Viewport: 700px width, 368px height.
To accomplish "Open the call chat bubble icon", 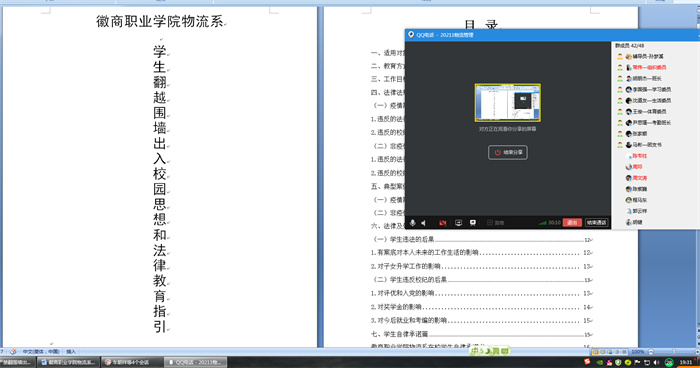I will (473, 222).
